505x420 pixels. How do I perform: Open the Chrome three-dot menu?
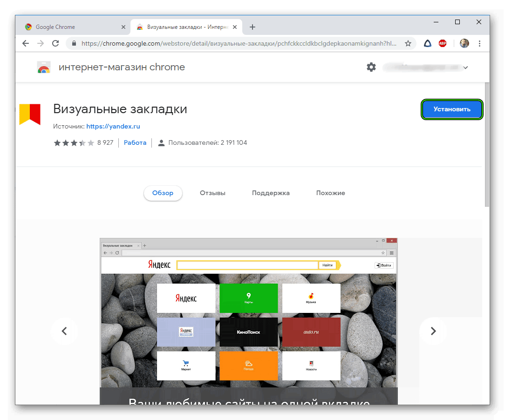click(479, 43)
